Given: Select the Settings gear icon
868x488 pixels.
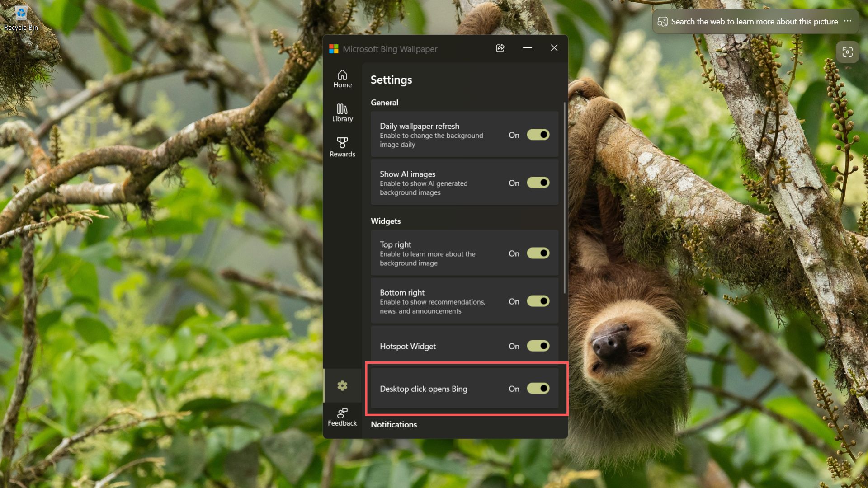Looking at the screenshot, I should (342, 385).
